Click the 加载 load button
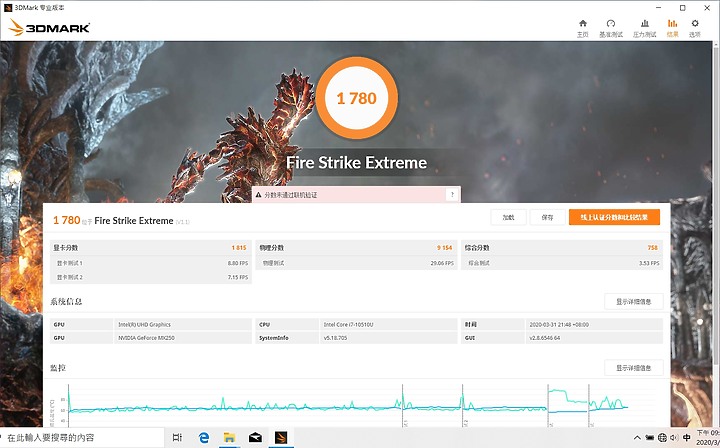This screenshot has height=448, width=720. [508, 218]
